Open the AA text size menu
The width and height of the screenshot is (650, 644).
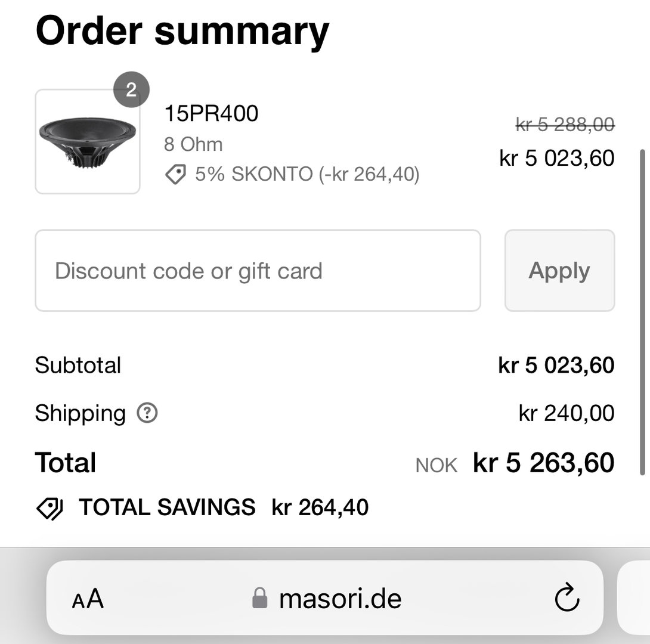point(88,599)
